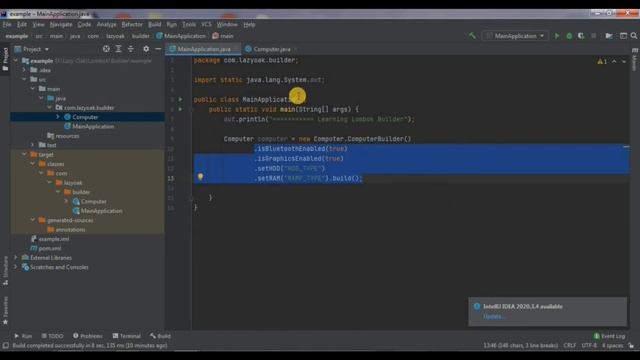Click 4 spaces indent setting

pos(612,346)
